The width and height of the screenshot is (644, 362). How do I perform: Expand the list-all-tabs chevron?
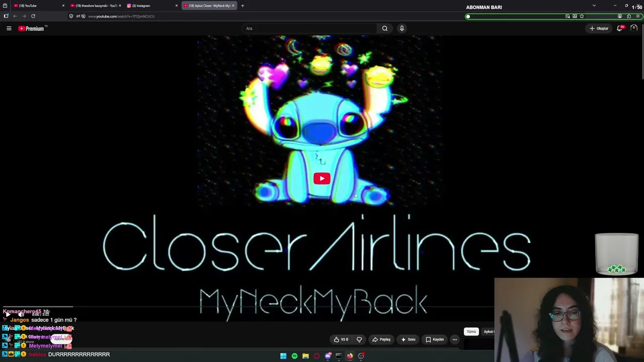(594, 6)
